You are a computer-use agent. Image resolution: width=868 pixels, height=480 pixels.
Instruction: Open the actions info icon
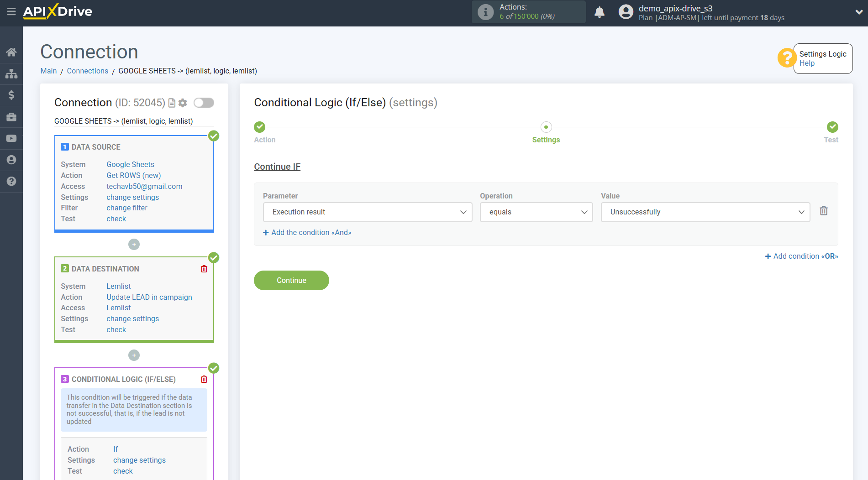coord(485,12)
